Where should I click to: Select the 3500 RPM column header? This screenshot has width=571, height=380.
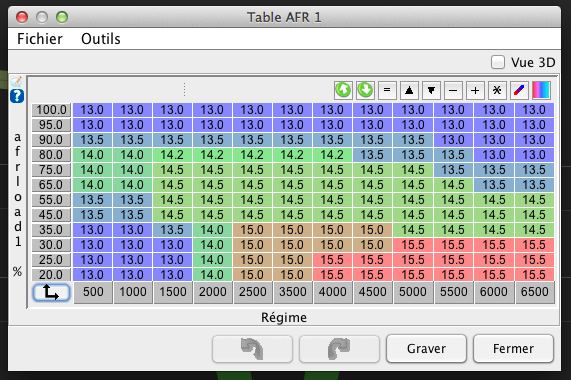(293, 292)
